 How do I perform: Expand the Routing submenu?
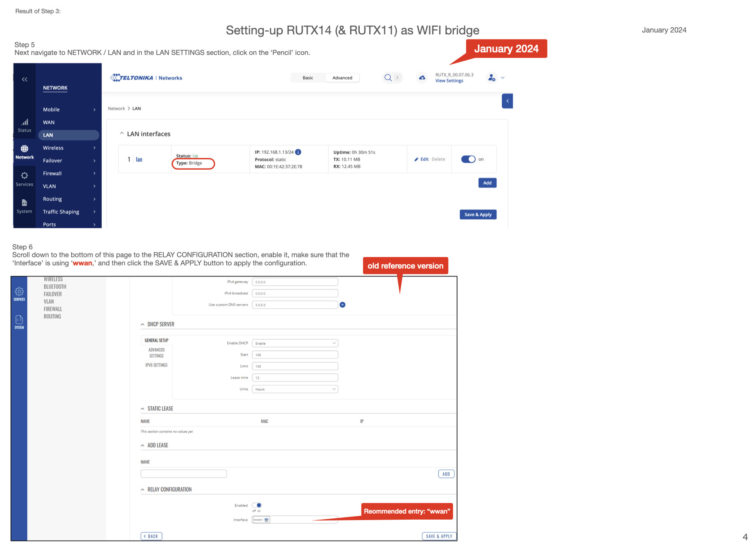(69, 199)
